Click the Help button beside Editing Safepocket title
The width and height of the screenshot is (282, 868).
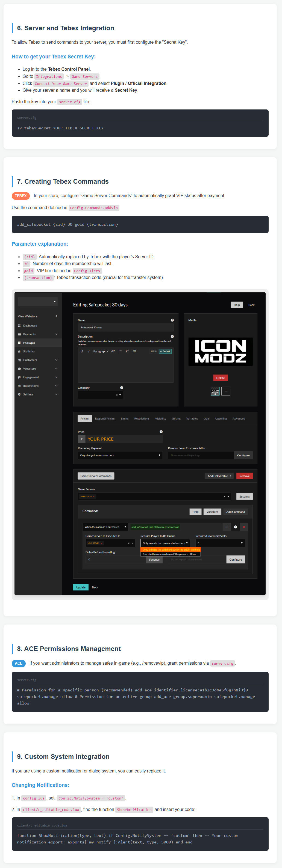click(237, 305)
